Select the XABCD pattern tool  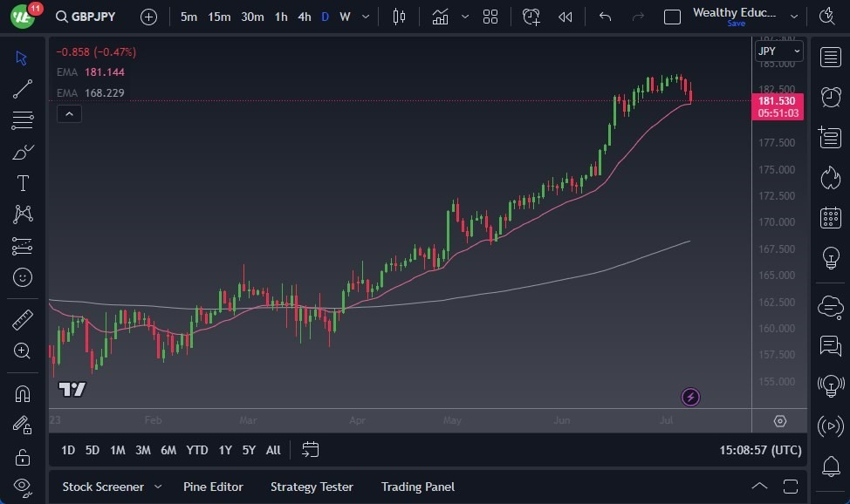pyautogui.click(x=22, y=215)
